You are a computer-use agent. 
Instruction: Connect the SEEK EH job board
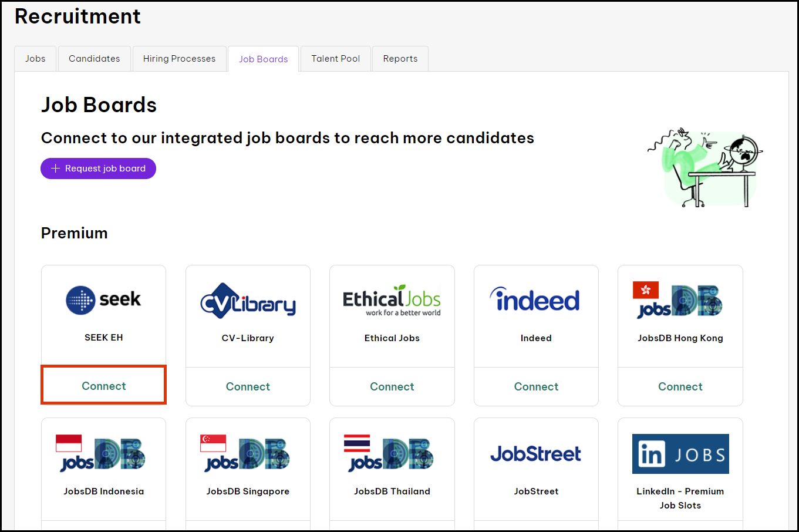(x=103, y=386)
